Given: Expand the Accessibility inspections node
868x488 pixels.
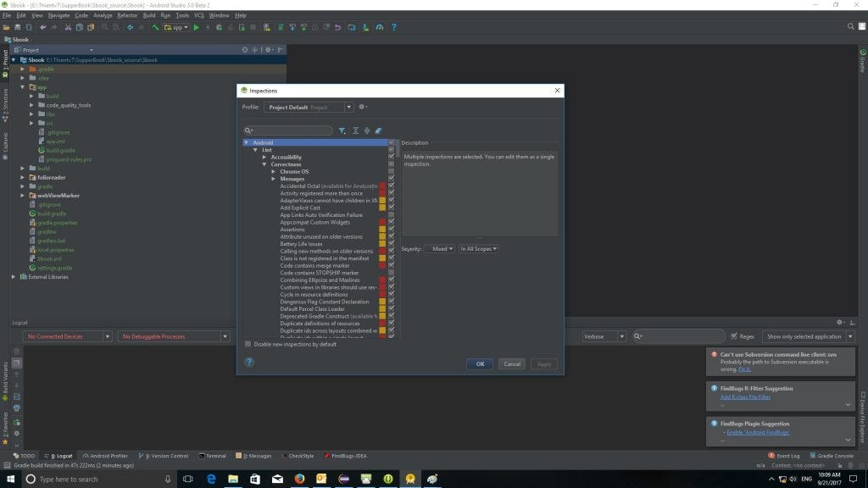Looking at the screenshot, I should (x=264, y=157).
